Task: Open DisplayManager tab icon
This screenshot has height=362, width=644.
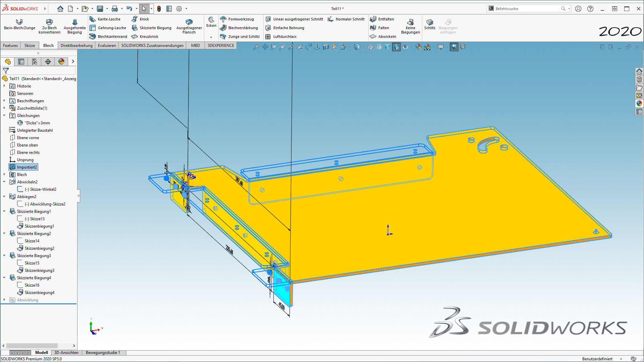Action: tap(61, 62)
